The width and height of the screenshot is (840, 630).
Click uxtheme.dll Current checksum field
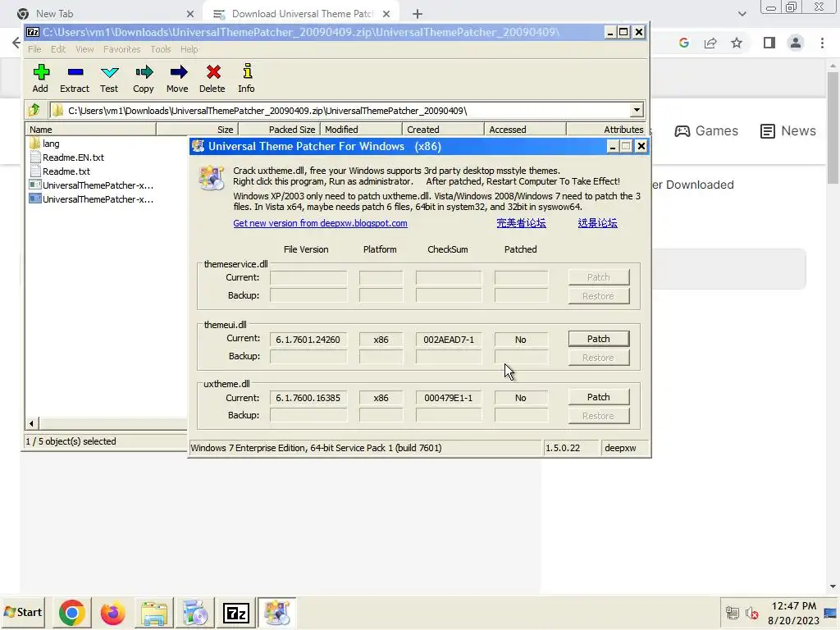click(449, 398)
